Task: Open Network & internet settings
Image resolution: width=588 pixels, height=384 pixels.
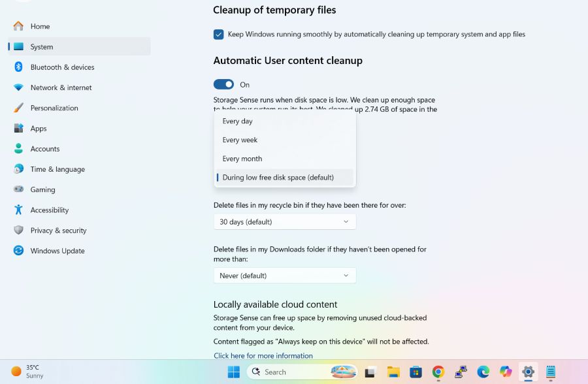Action: click(79, 88)
